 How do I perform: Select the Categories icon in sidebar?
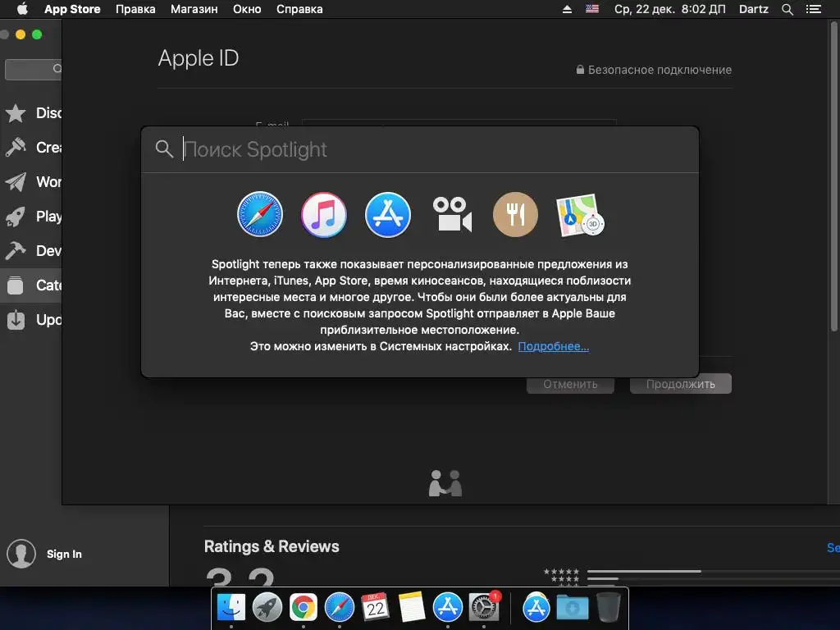pos(16,285)
